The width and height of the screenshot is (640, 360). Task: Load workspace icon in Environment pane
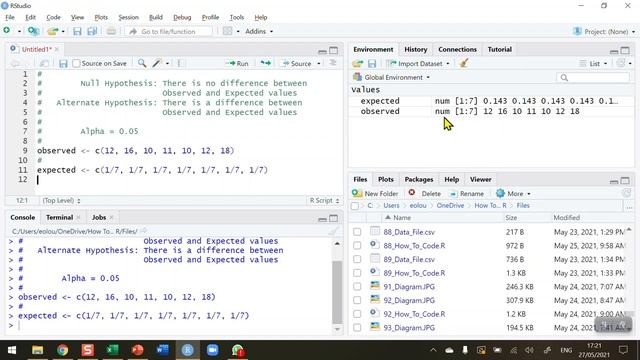(x=358, y=64)
